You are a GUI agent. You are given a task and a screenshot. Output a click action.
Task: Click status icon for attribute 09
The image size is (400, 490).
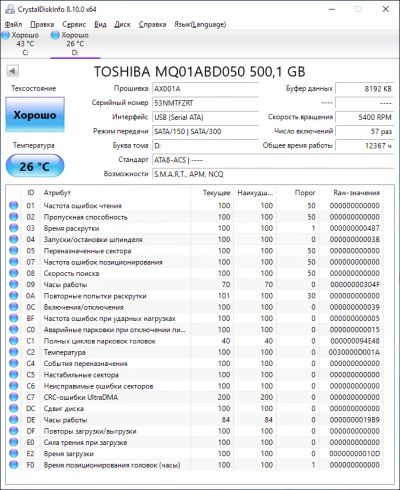(14, 284)
